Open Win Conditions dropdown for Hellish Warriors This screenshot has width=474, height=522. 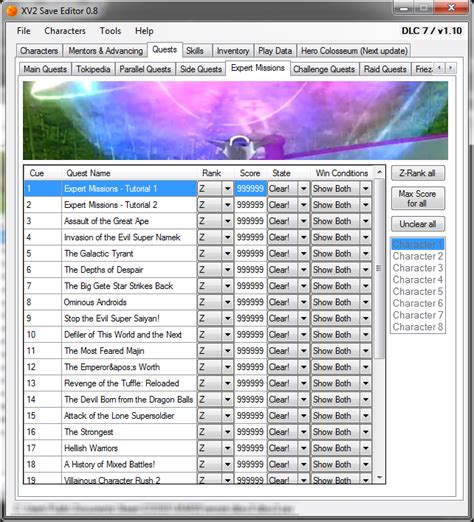coord(366,448)
